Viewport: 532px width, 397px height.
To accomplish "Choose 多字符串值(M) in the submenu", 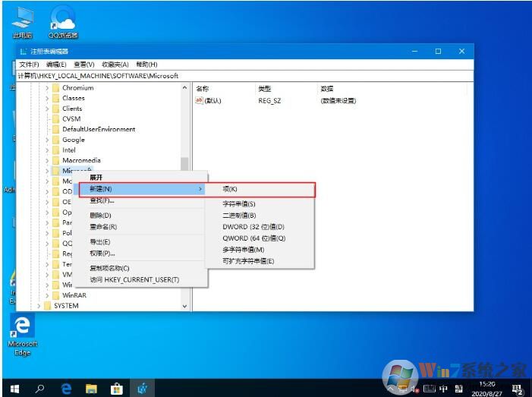I will point(260,250).
